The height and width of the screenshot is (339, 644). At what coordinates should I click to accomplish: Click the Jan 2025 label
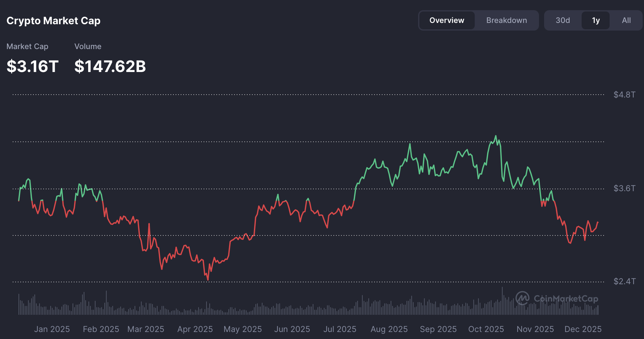52,329
